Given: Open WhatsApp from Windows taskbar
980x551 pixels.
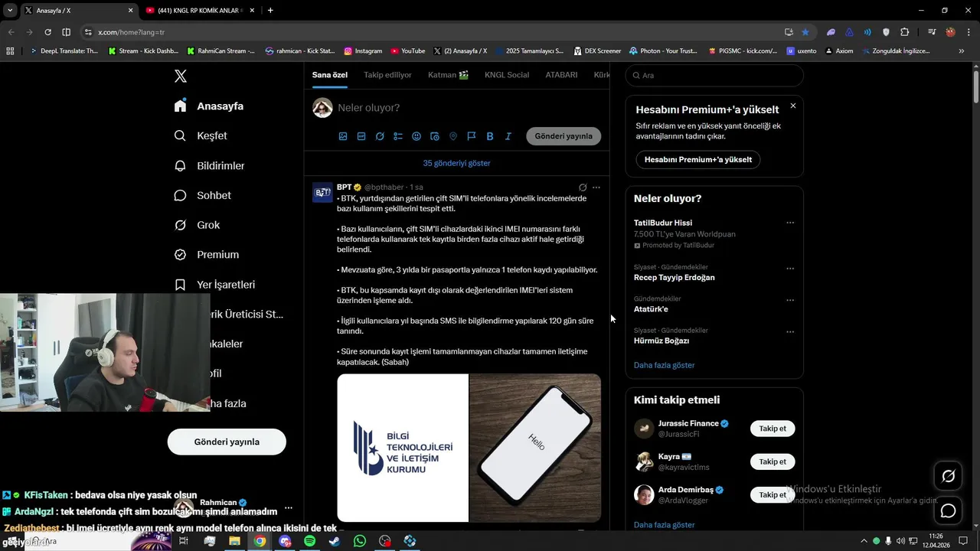Looking at the screenshot, I should point(360,541).
